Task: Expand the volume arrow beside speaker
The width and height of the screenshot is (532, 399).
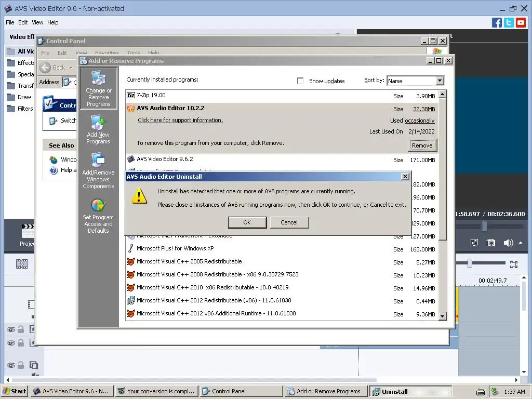Action: (x=521, y=243)
